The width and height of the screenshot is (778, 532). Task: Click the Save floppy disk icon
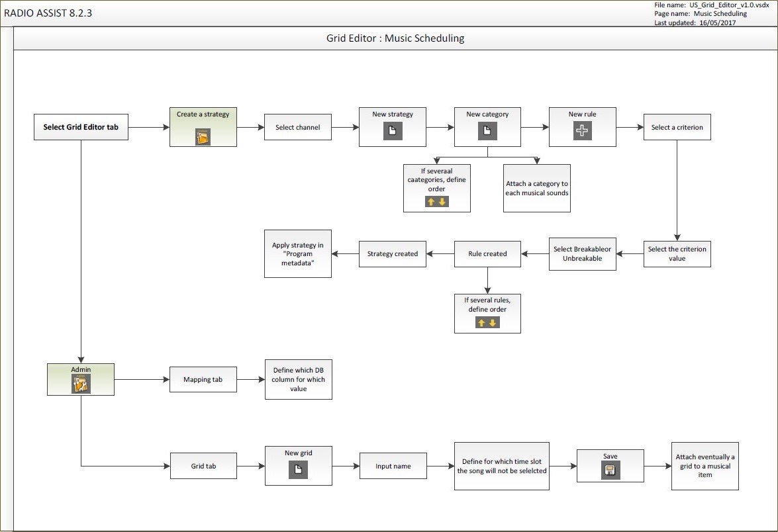pyautogui.click(x=610, y=470)
